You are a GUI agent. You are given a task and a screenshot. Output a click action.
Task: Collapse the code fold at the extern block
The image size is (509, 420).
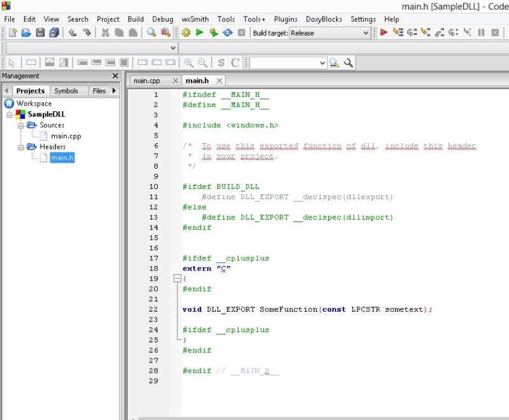(x=177, y=279)
